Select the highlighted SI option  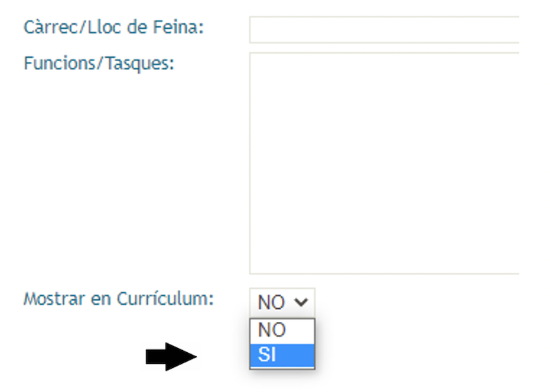282,355
